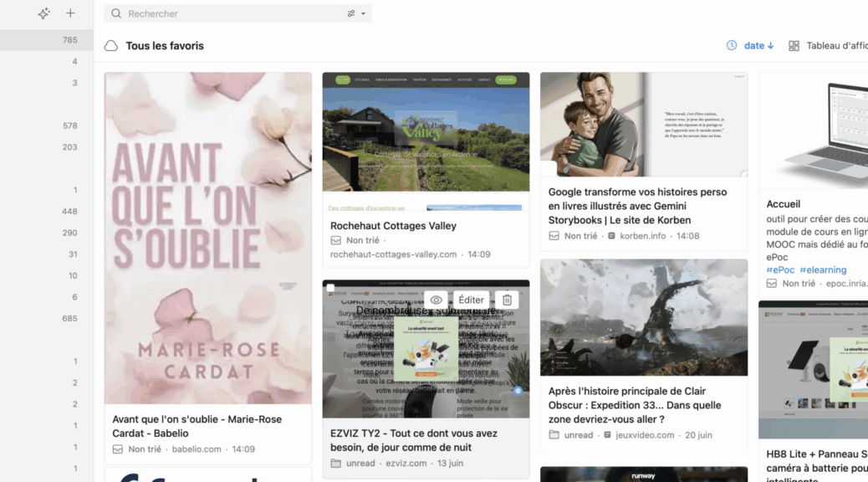Click the Rochehaut Cottages Valley website thumbnail
The height and width of the screenshot is (482, 868).
point(426,141)
